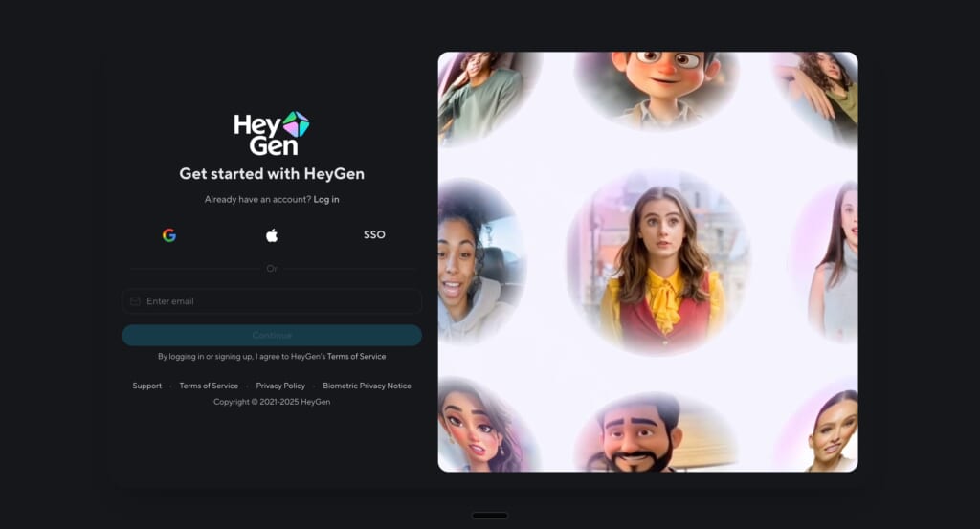Click the 'Already have an account?' text
Screen dimensions: 980x529
click(257, 199)
